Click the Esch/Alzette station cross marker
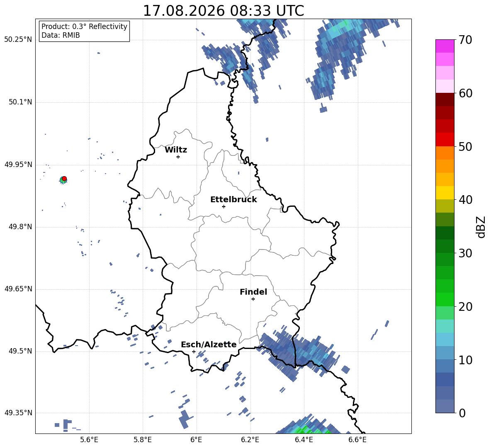 pos(194,351)
